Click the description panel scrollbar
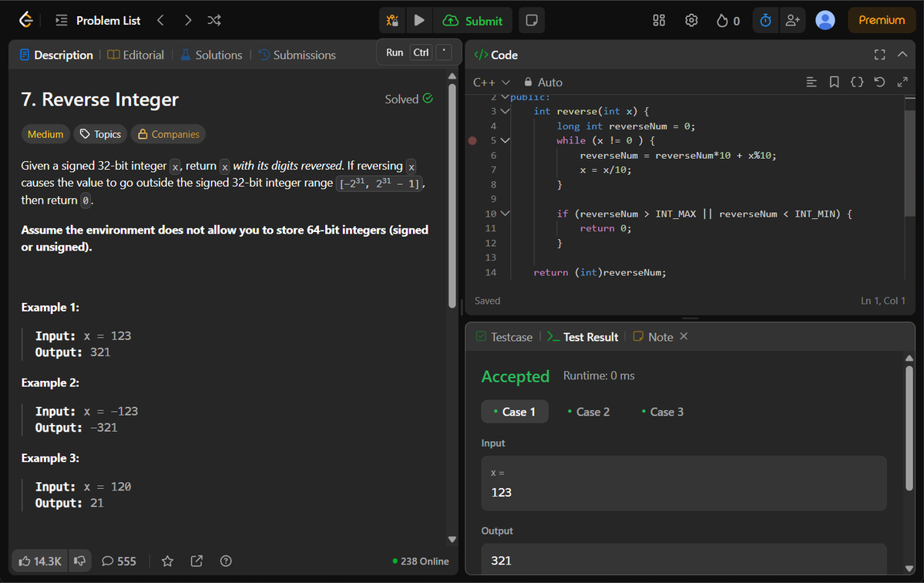 point(452,196)
